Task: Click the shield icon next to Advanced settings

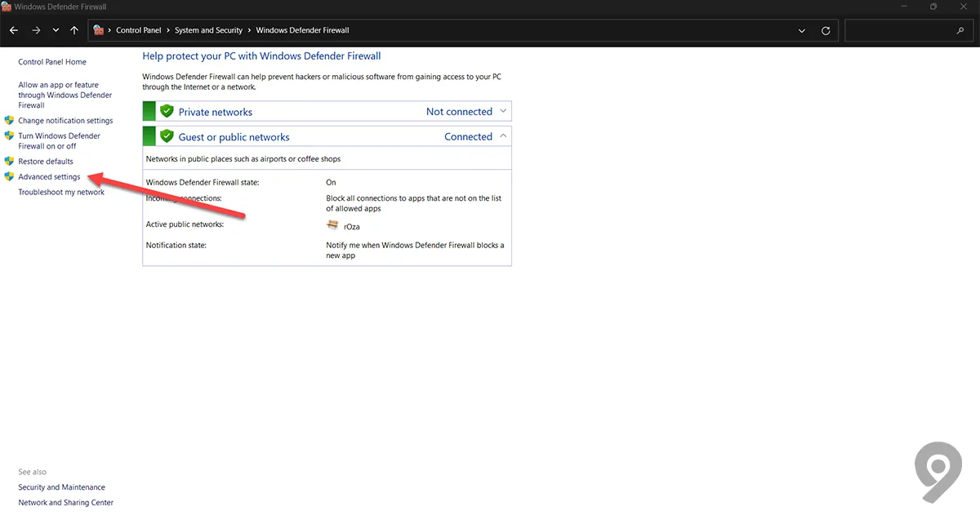Action: tap(10, 176)
